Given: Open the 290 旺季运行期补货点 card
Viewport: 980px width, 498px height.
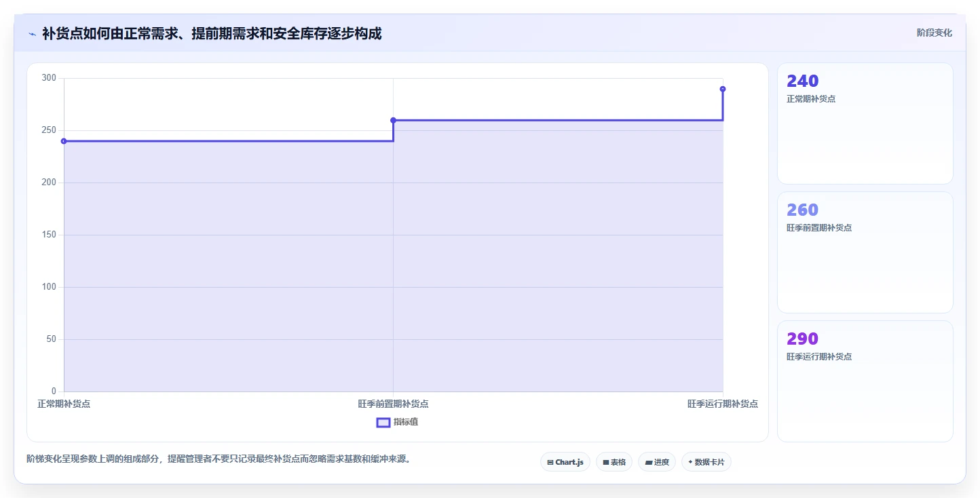Looking at the screenshot, I should (865, 381).
